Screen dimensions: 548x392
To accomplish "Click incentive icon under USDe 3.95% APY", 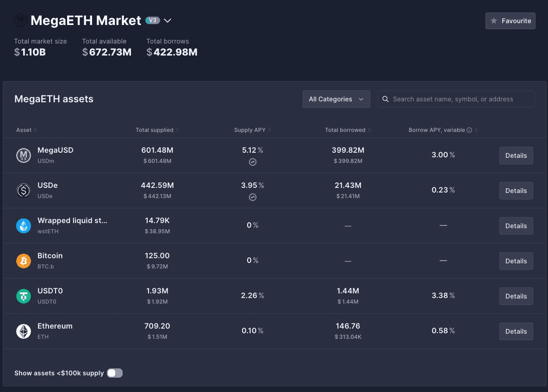I will click(x=252, y=197).
